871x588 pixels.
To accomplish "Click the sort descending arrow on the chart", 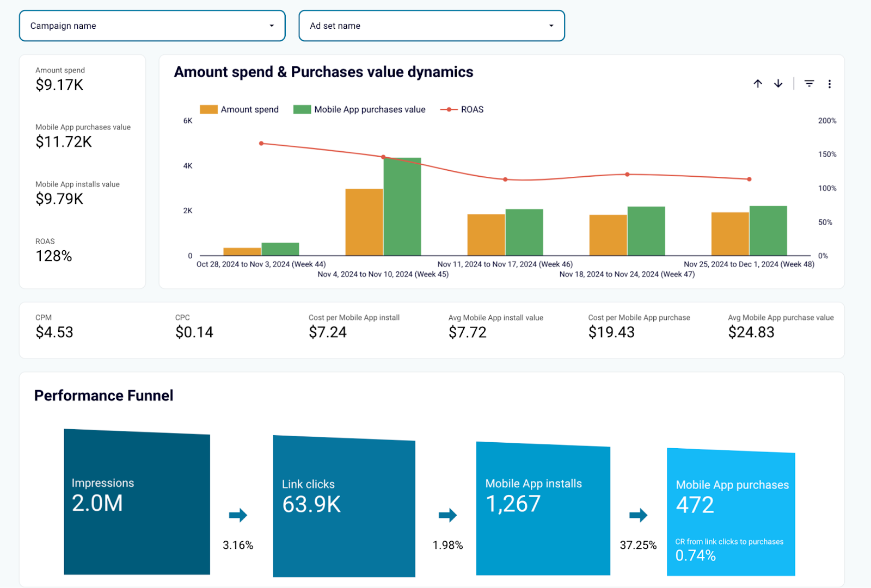I will point(778,84).
